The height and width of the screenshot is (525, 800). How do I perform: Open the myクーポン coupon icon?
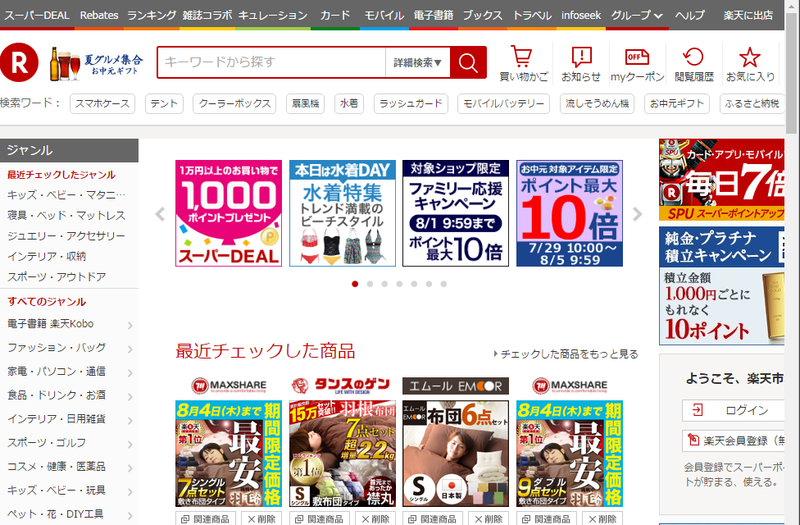click(x=637, y=63)
